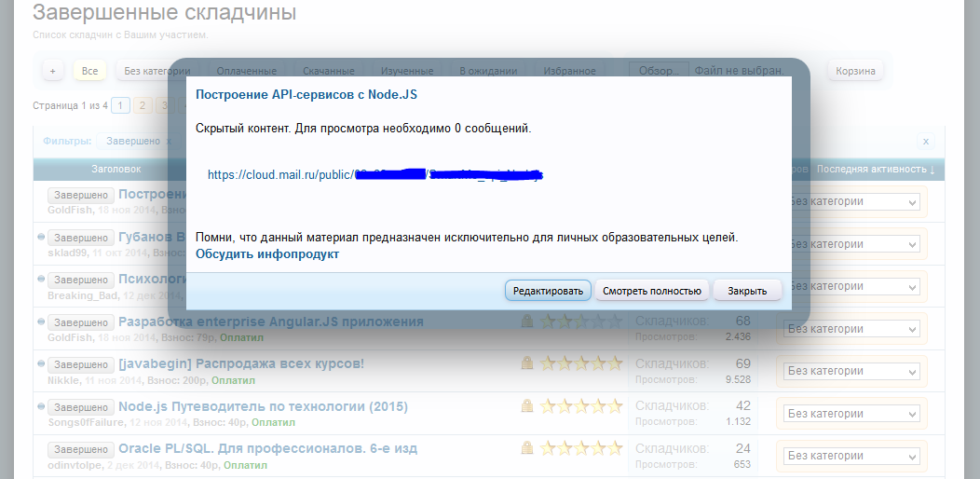Close the dialog with Закрыть button
Screen dimensions: 980x479
tap(747, 291)
